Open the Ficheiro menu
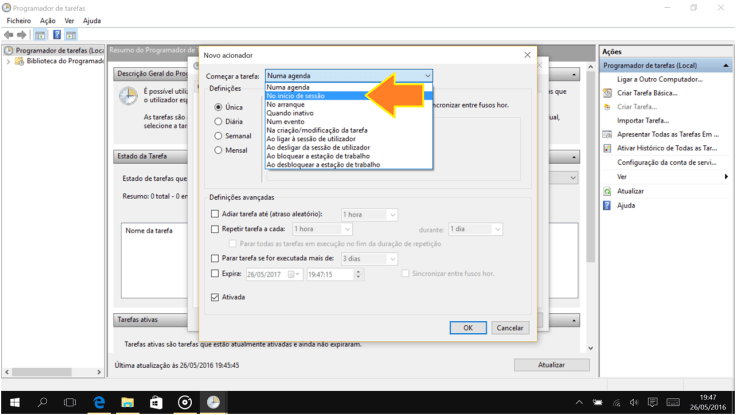Viewport: 736px width, 415px height. coord(19,20)
